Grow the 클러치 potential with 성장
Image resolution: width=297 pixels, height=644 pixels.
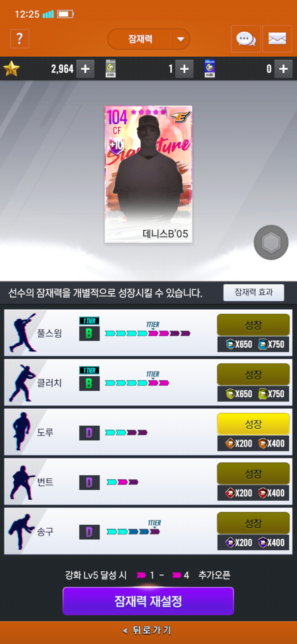[253, 375]
